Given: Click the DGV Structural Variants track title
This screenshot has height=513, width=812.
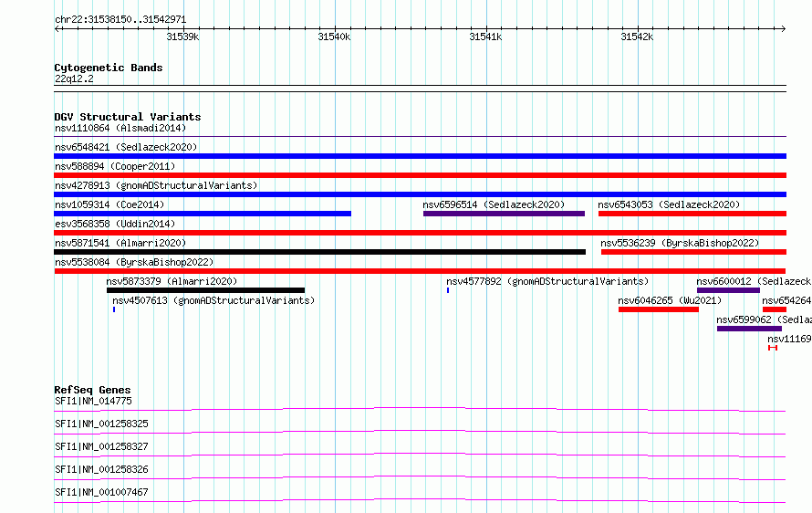Looking at the screenshot, I should click(x=128, y=117).
